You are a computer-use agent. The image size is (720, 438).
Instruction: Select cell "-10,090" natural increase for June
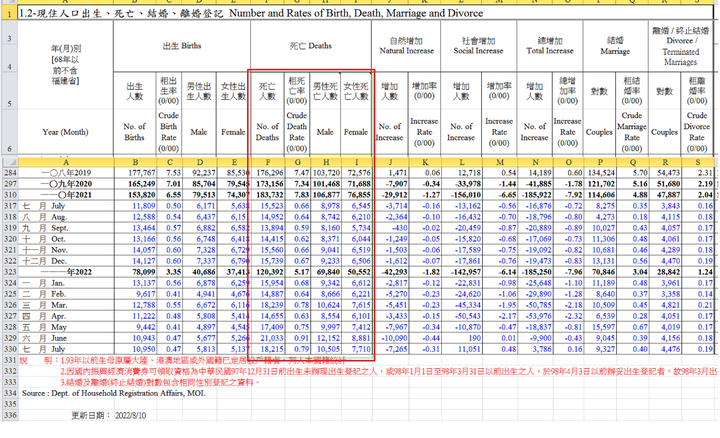pyautogui.click(x=390, y=338)
